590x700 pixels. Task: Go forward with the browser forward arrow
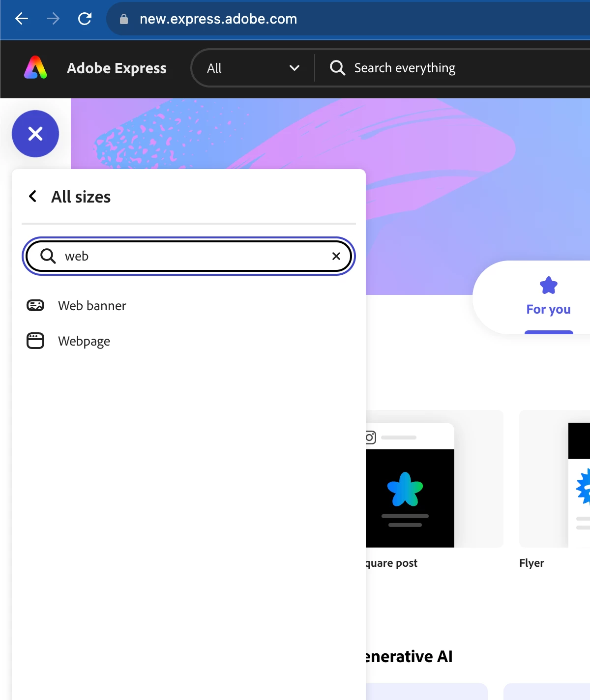click(x=53, y=19)
